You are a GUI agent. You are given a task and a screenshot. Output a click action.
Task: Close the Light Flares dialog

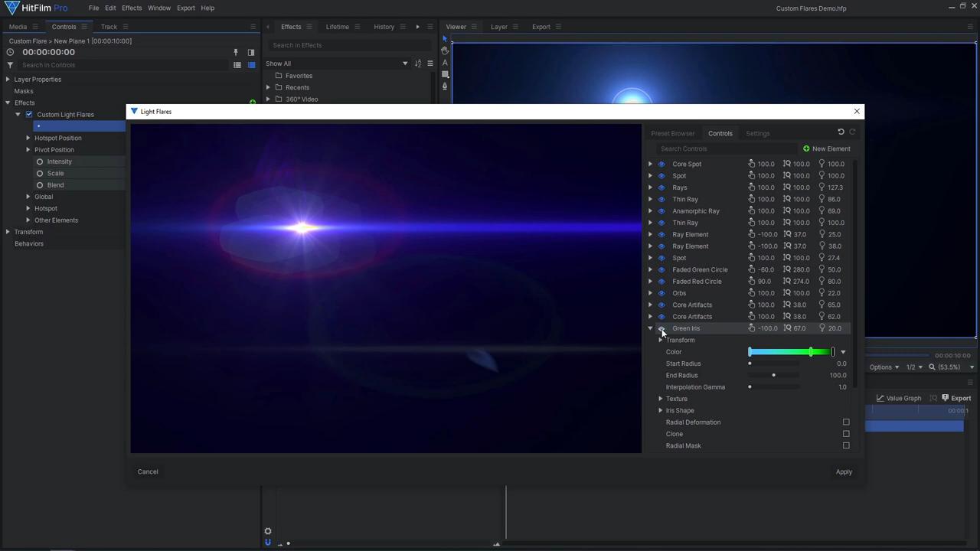pos(857,112)
